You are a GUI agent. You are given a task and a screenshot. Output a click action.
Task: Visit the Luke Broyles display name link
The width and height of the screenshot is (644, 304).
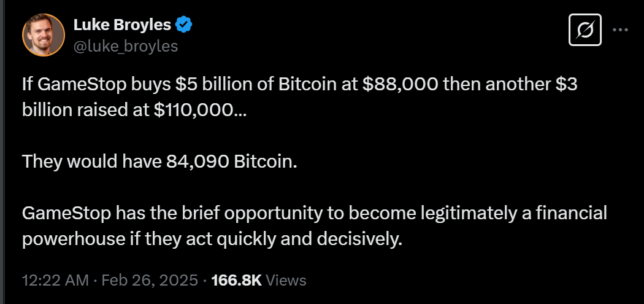point(123,25)
